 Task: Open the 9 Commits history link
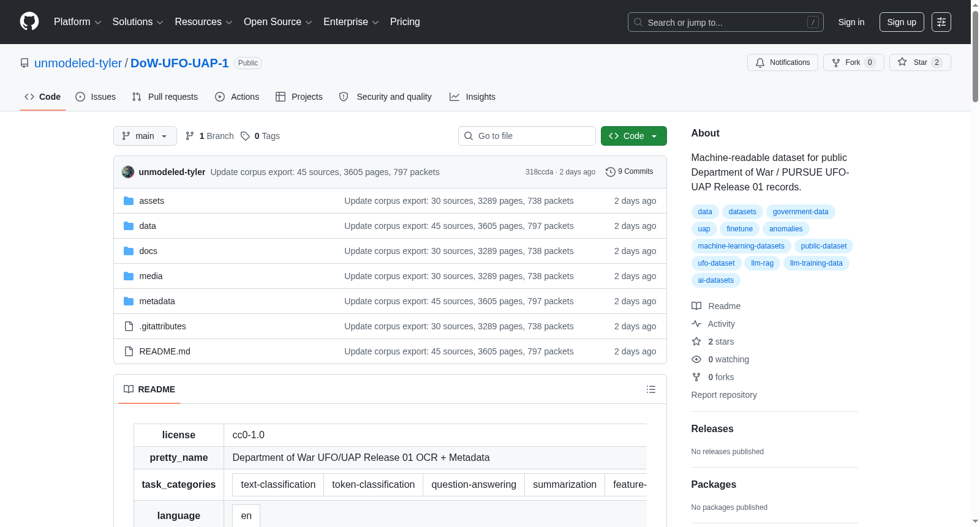630,172
